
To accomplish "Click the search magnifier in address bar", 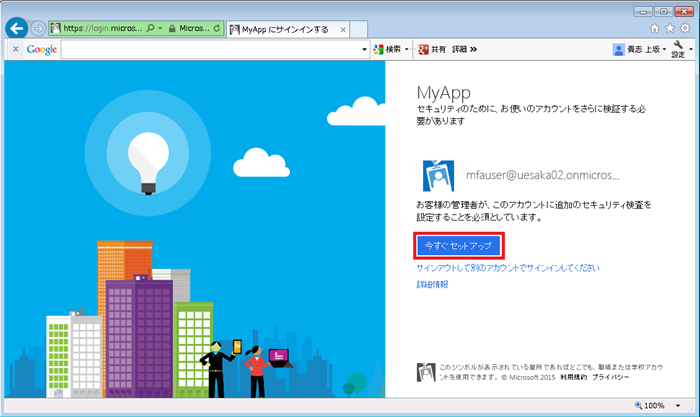I will (150, 28).
